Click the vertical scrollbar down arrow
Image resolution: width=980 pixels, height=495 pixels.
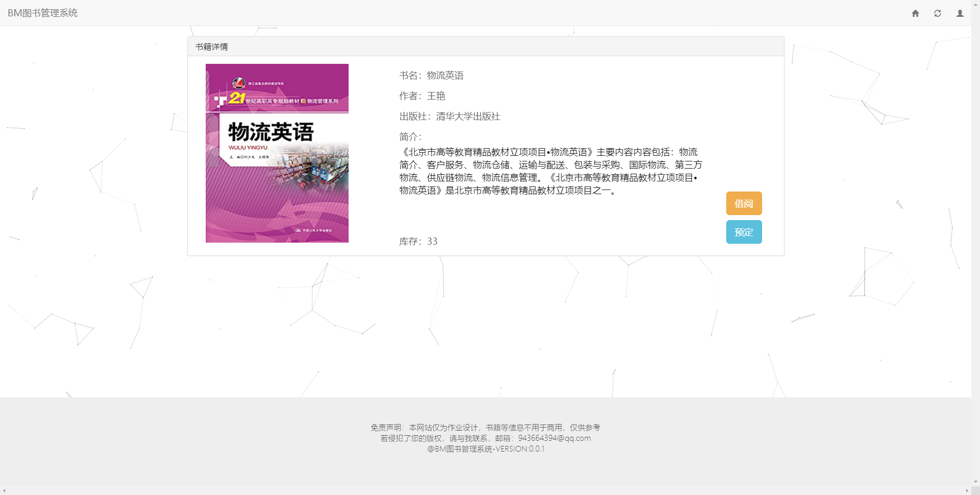975,482
